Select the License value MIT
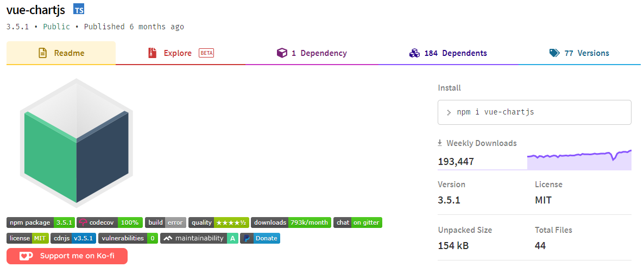The image size is (644, 267). [543, 200]
